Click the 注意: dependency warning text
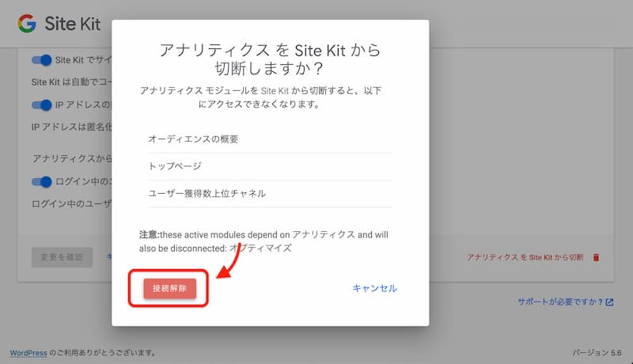Screen dimensions: 633x364 (x=263, y=241)
